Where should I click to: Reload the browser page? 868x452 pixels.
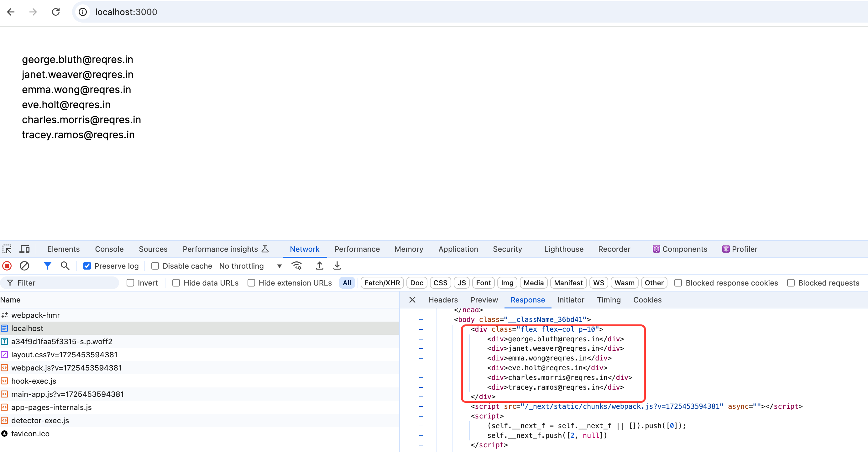tap(56, 12)
